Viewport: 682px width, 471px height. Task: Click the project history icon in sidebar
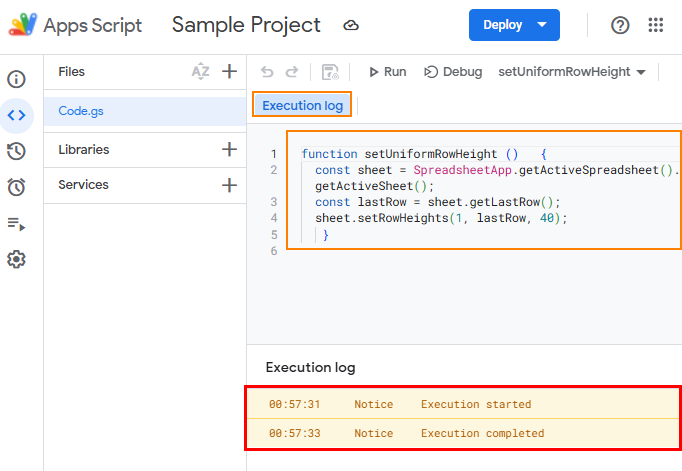pos(16,151)
